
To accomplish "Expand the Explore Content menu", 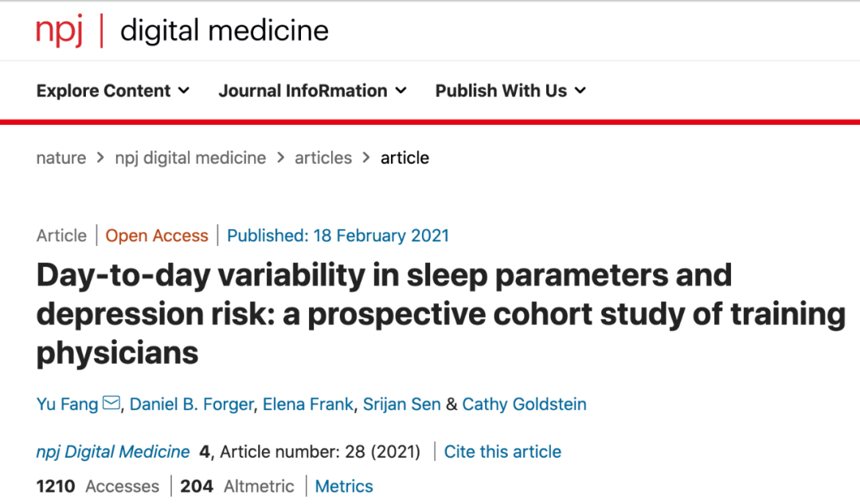I will (x=113, y=91).
